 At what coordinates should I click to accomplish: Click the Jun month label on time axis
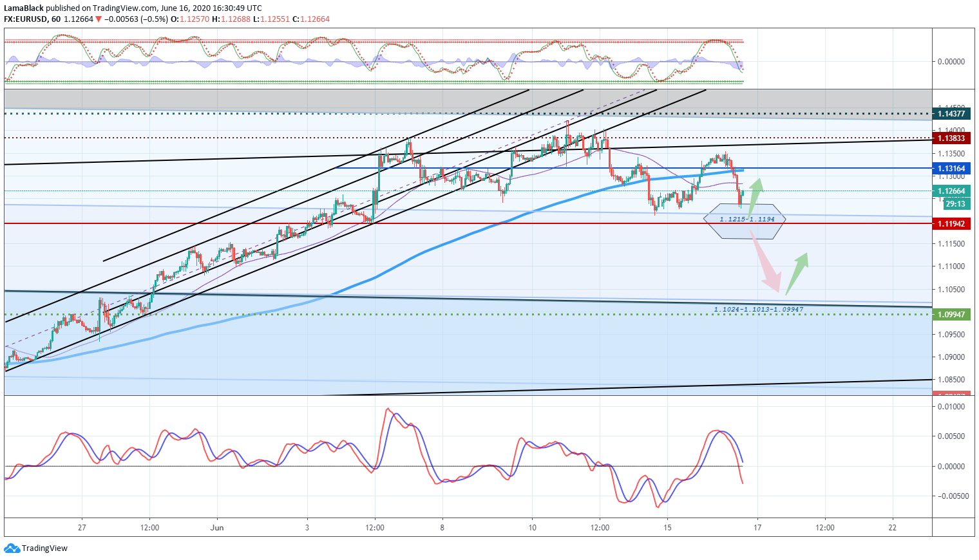[217, 528]
